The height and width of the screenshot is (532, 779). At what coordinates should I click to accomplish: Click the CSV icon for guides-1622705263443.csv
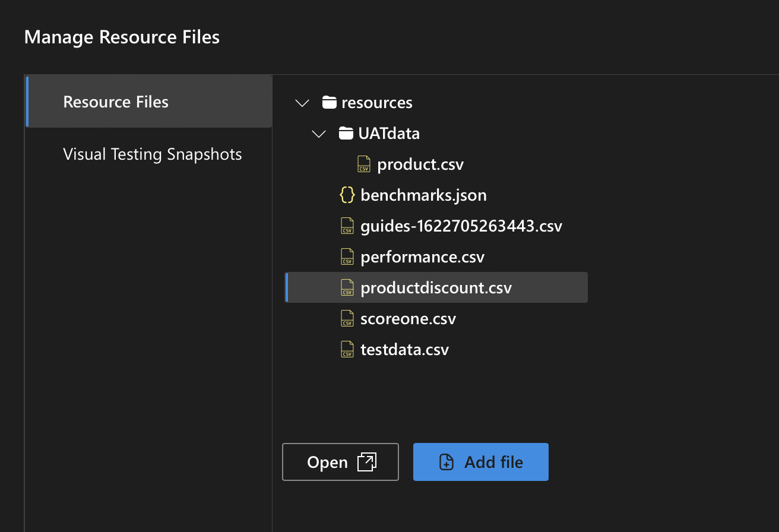[x=347, y=226]
